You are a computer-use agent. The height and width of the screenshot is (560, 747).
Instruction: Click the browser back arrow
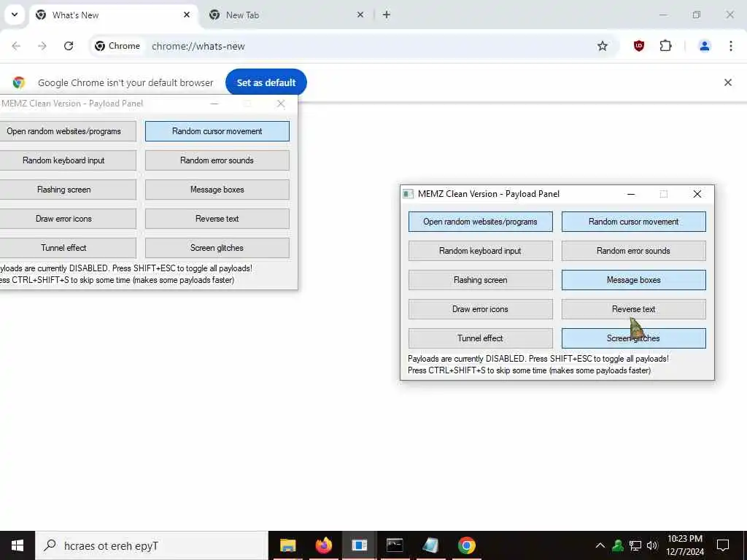(16, 46)
